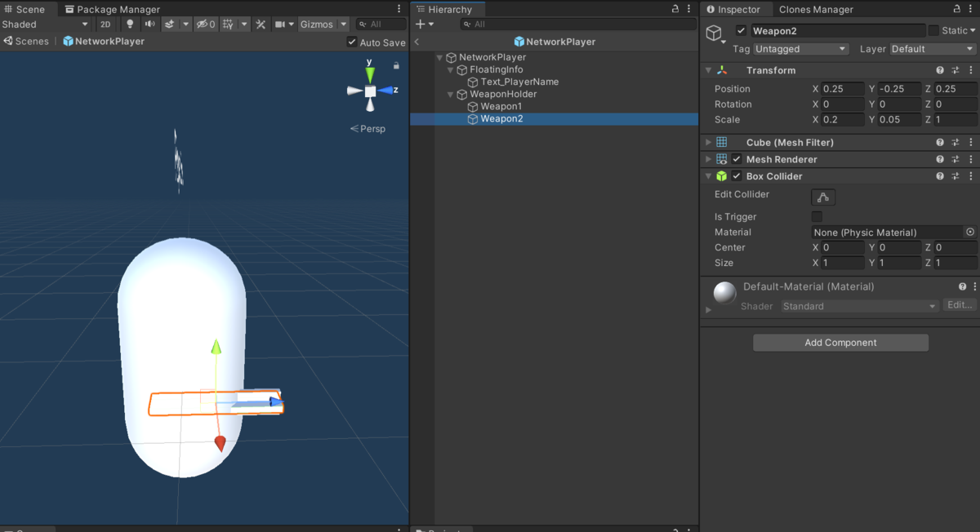This screenshot has width=980, height=532.
Task: Click the Scale Y field
Action: (x=899, y=120)
